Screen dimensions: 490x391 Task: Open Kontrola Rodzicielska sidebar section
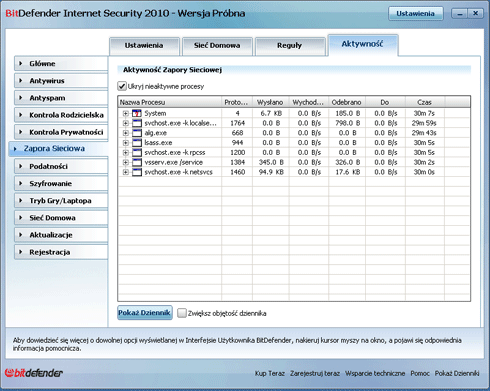(x=61, y=115)
